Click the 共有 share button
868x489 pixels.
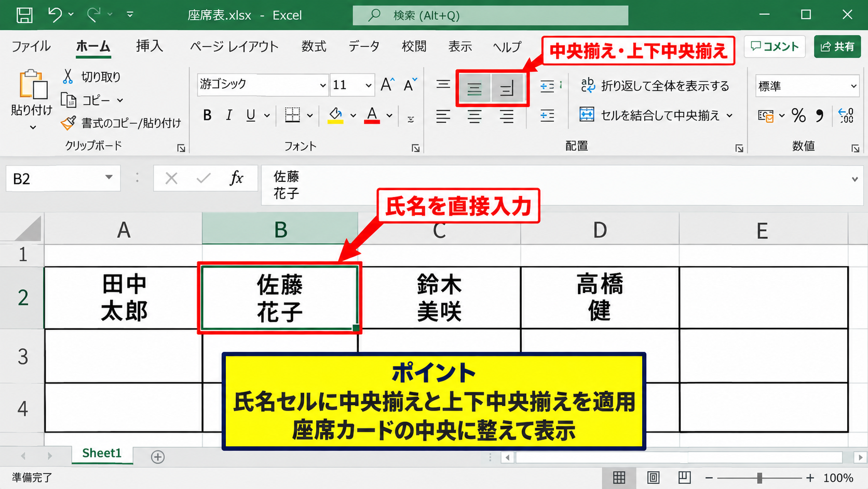(x=837, y=46)
